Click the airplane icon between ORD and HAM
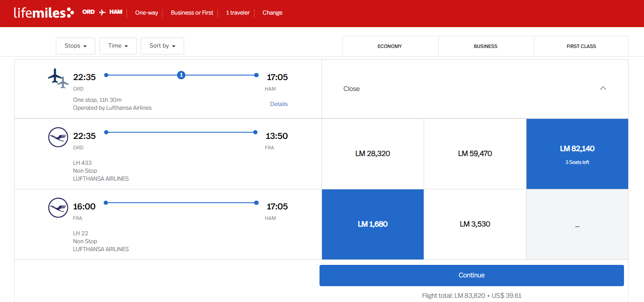Image resolution: width=644 pixels, height=302 pixels. pos(102,12)
